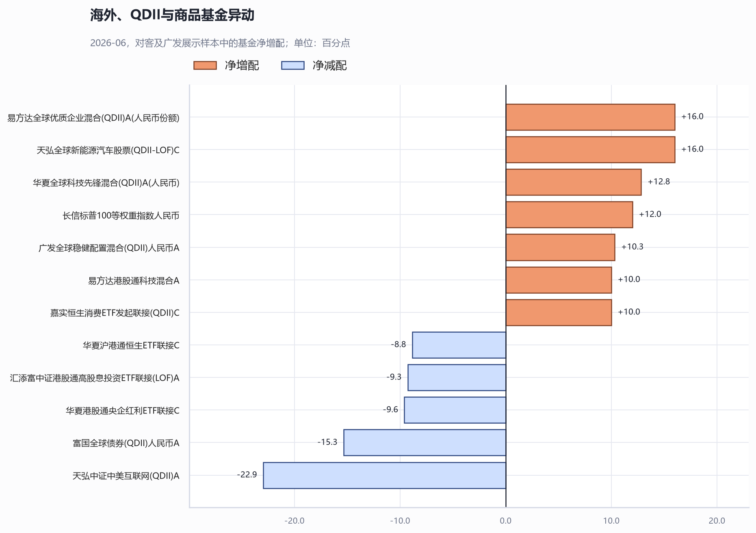
Task: Click the 净减配 legend label
Action: coord(329,65)
